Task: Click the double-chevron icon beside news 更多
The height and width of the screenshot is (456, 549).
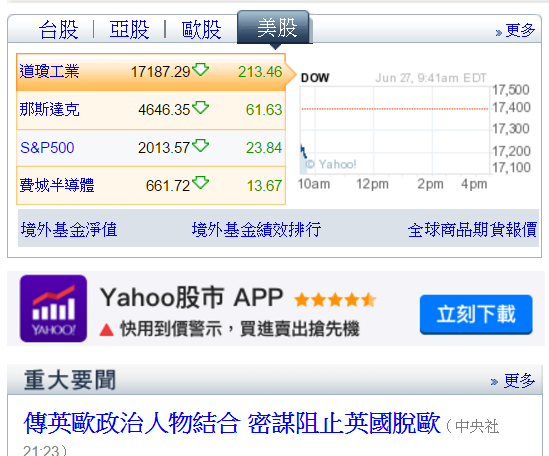Action: pyautogui.click(x=494, y=381)
